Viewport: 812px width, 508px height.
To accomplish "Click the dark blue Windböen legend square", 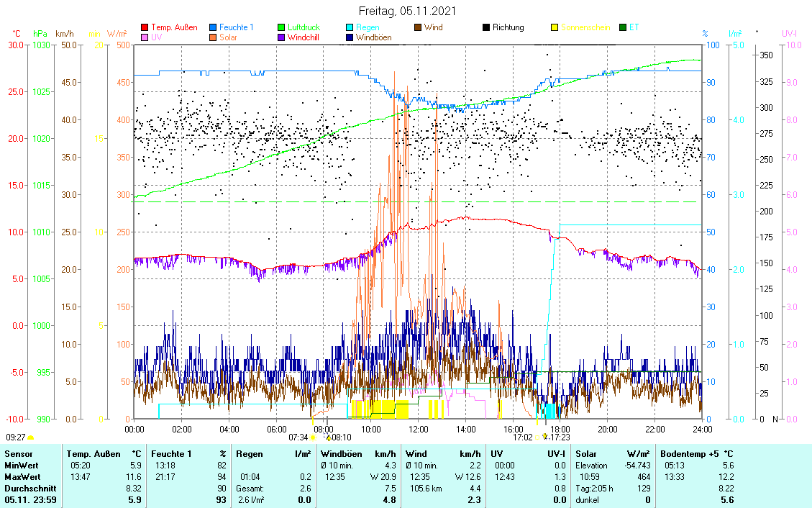I will coord(350,37).
